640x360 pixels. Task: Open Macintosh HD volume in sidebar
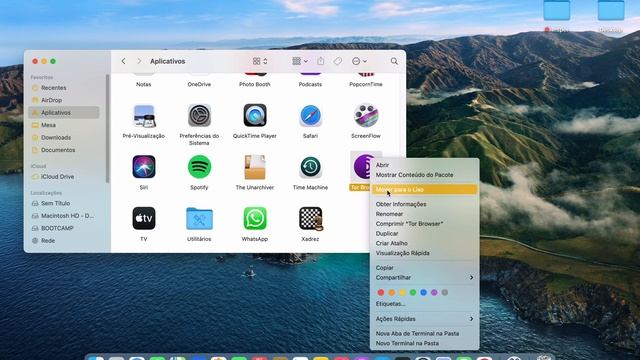[64, 216]
